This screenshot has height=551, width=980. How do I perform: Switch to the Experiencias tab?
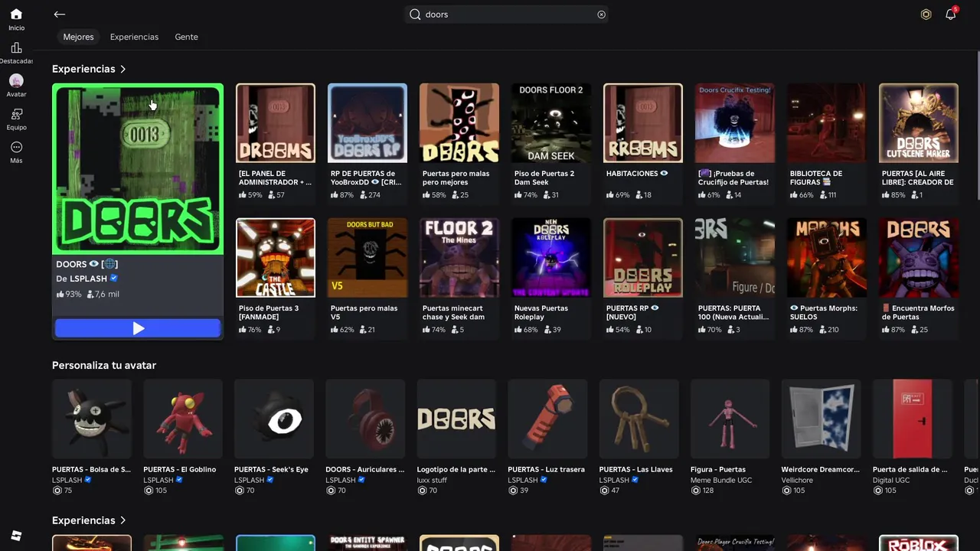point(134,37)
